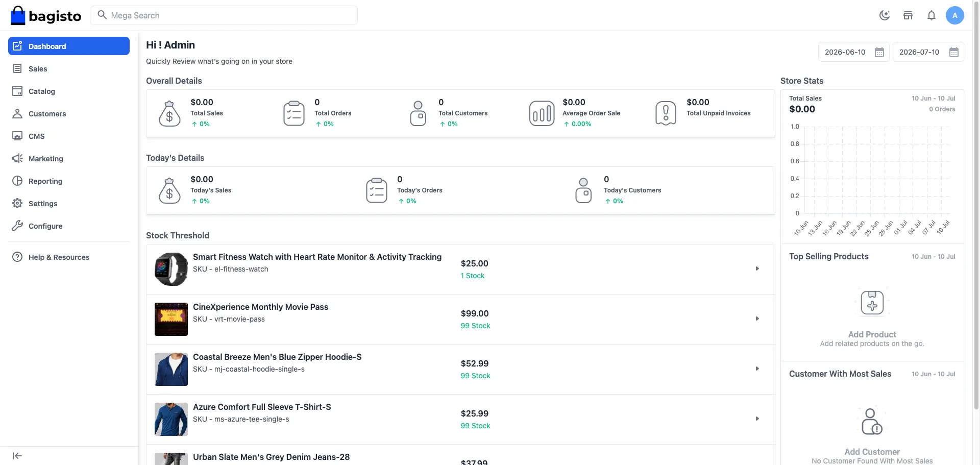Viewport: 980px width, 465px height.
Task: Click the Settings gear icon
Action: [x=17, y=203]
